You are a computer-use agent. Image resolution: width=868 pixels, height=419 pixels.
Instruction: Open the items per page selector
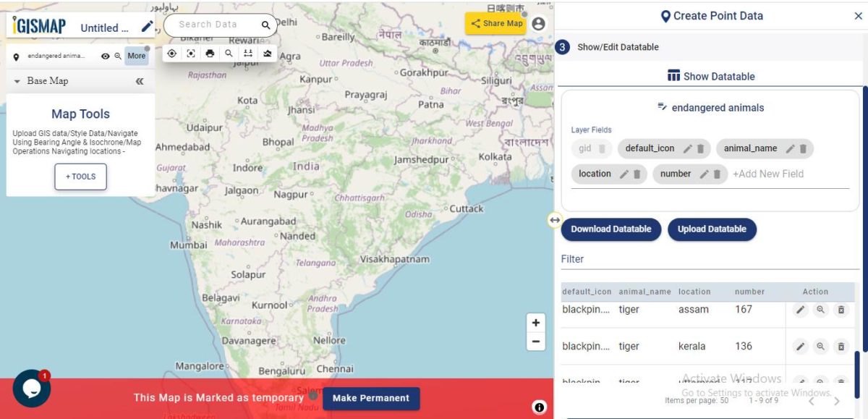(726, 399)
